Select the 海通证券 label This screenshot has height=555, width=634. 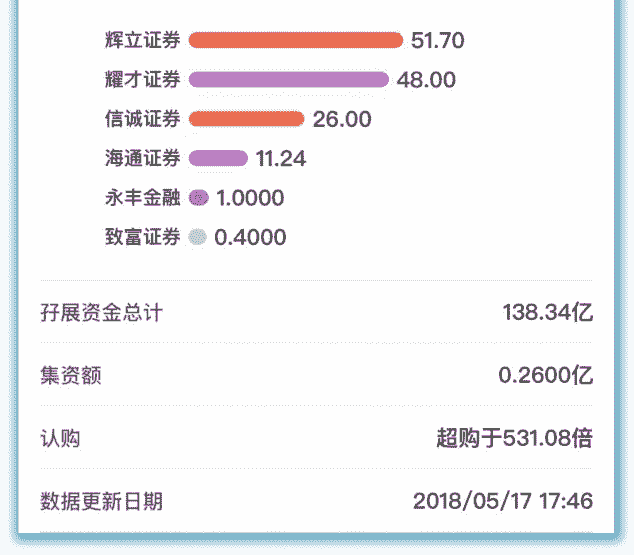[x=142, y=158]
